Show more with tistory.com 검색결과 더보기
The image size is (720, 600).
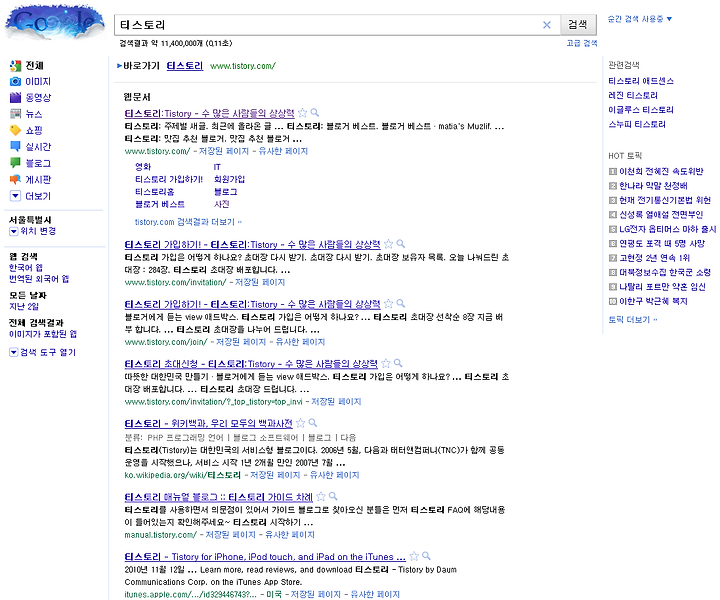188,222
